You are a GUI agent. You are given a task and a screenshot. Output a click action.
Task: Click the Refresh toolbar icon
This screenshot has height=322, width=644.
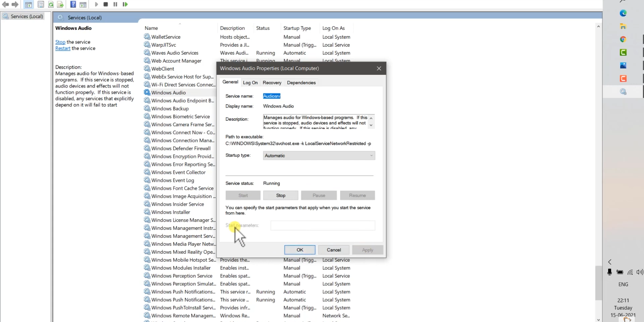click(x=51, y=4)
